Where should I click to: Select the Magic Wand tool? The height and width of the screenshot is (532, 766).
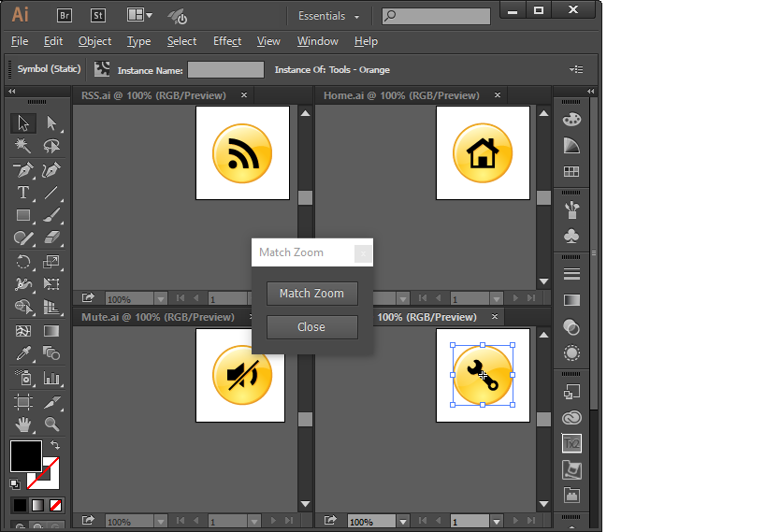pos(22,146)
